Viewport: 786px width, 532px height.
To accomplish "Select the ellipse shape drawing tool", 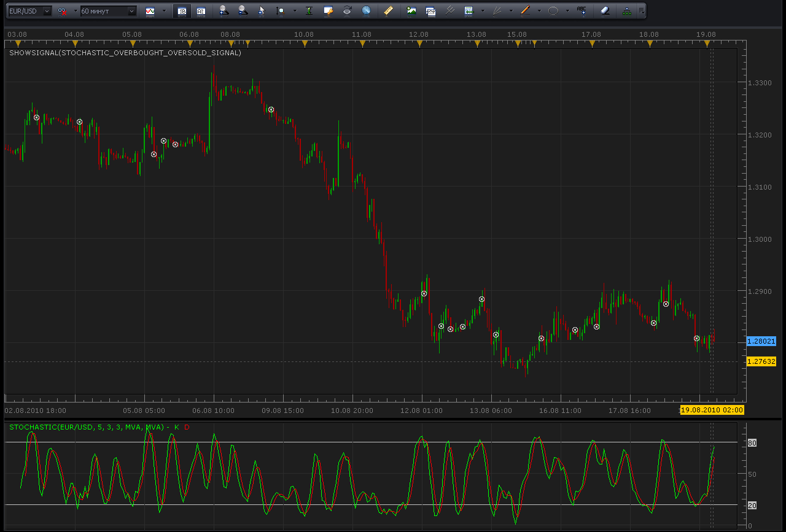I will click(x=553, y=11).
